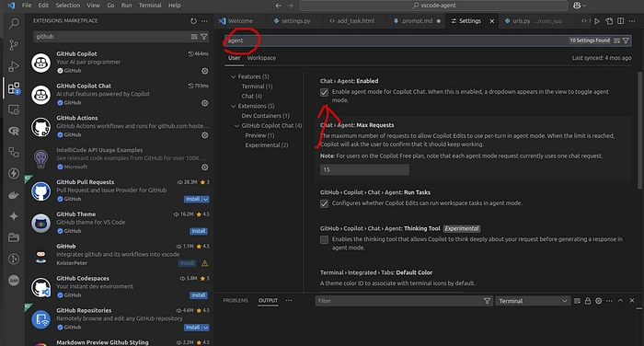
Task: Open the folder activity bar icon
Action: [x=14, y=237]
